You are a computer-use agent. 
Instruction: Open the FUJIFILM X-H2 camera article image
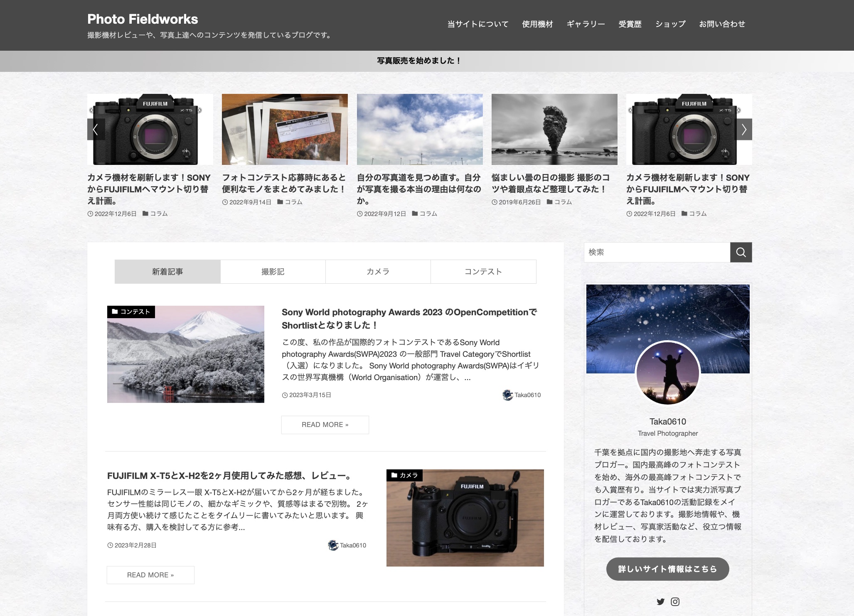(465, 518)
